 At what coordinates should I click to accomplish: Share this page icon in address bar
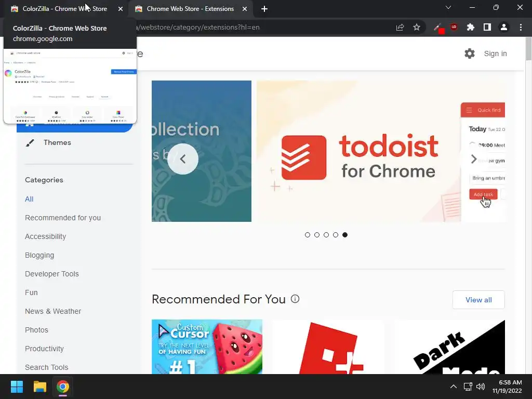pyautogui.click(x=400, y=28)
